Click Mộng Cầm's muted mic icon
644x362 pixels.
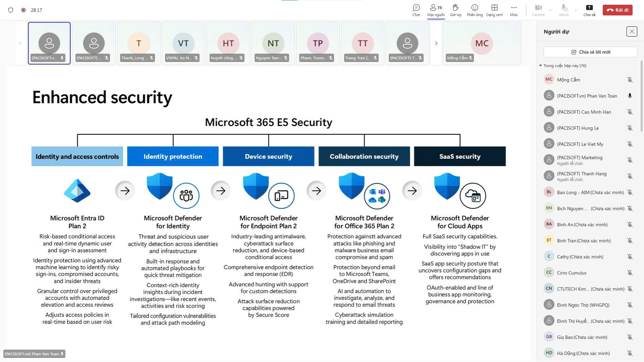click(x=630, y=80)
